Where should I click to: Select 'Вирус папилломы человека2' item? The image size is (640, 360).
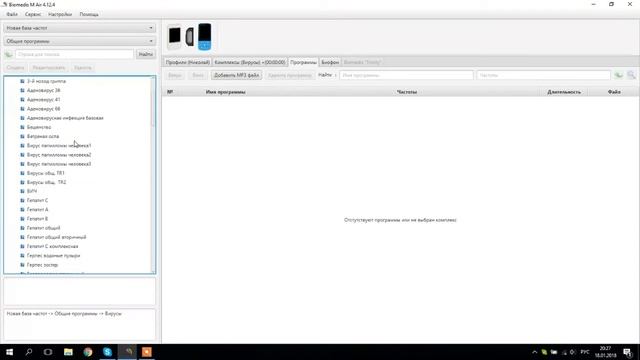pos(59,155)
